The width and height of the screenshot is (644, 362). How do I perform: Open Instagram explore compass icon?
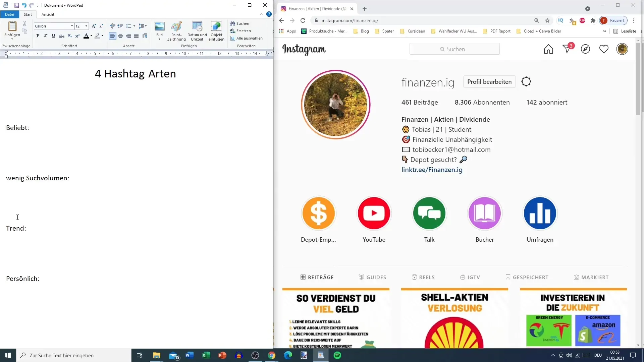(585, 49)
